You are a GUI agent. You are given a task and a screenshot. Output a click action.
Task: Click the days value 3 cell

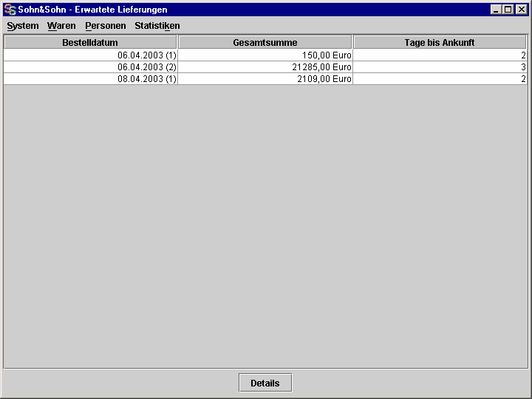[440, 67]
